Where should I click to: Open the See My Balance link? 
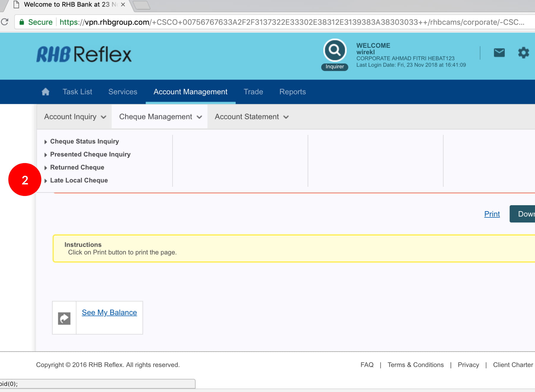[109, 312]
